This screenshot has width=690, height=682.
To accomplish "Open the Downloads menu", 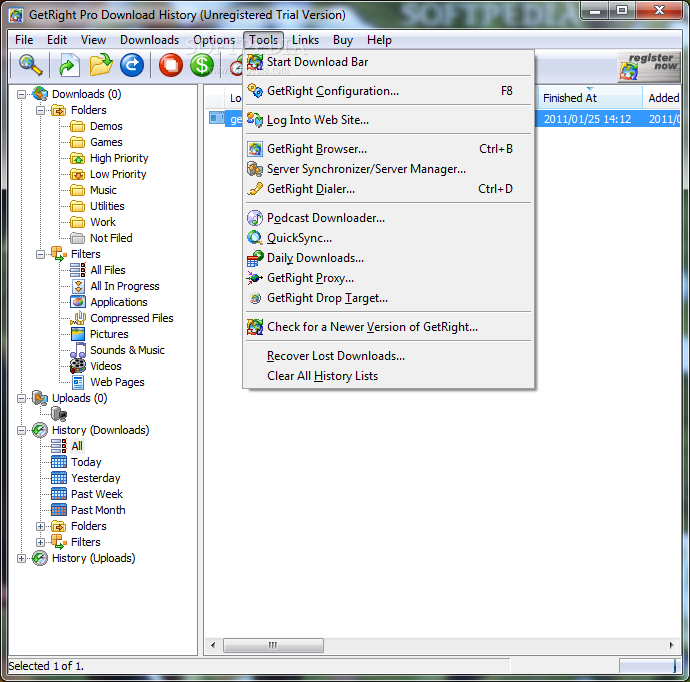I will (149, 40).
